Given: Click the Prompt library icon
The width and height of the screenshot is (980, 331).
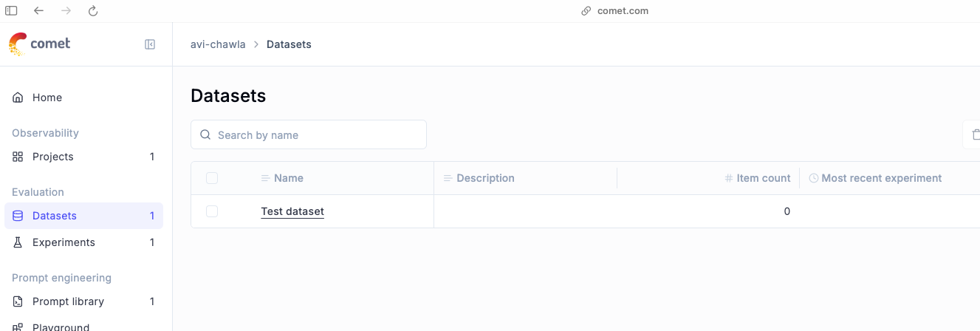Looking at the screenshot, I should [18, 301].
